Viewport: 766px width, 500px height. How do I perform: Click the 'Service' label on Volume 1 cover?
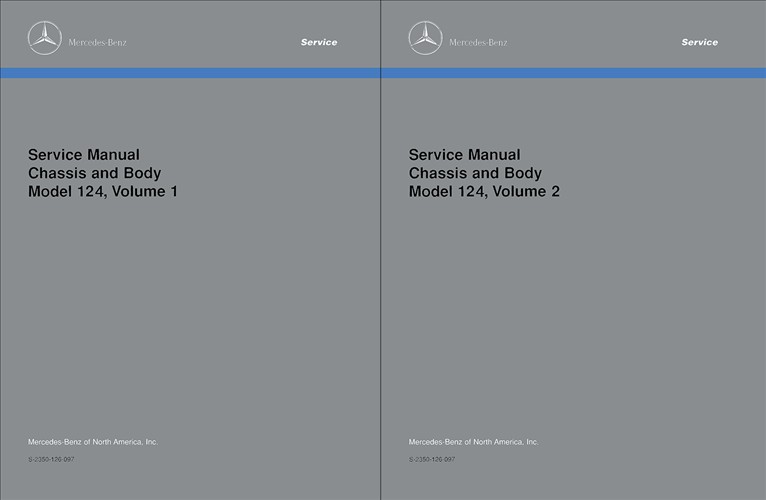pyautogui.click(x=319, y=42)
